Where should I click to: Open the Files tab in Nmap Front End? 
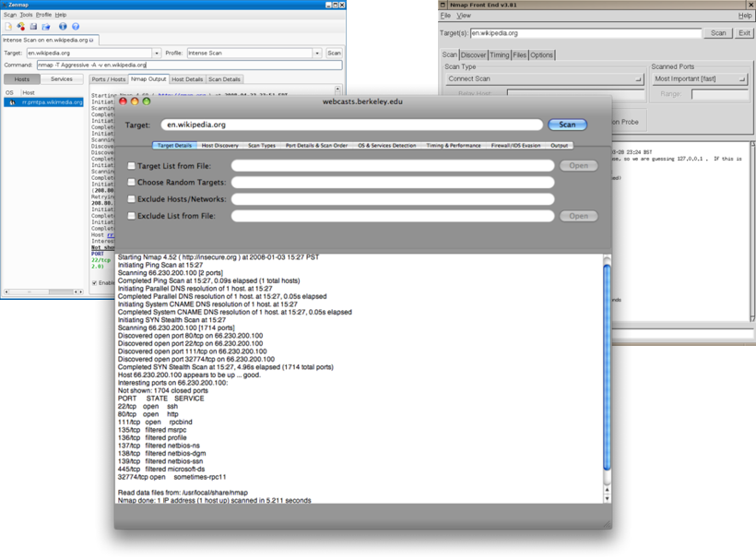(520, 55)
